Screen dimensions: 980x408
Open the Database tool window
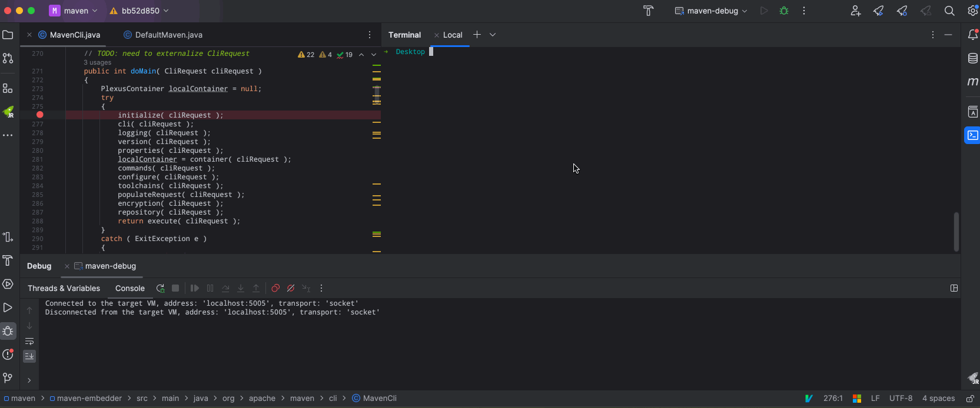(x=972, y=58)
